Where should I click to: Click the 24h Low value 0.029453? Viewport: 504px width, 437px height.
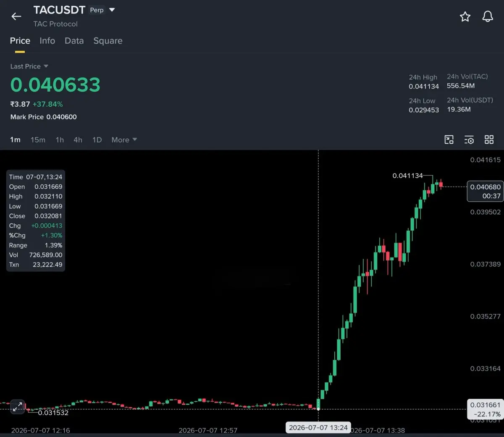[424, 110]
